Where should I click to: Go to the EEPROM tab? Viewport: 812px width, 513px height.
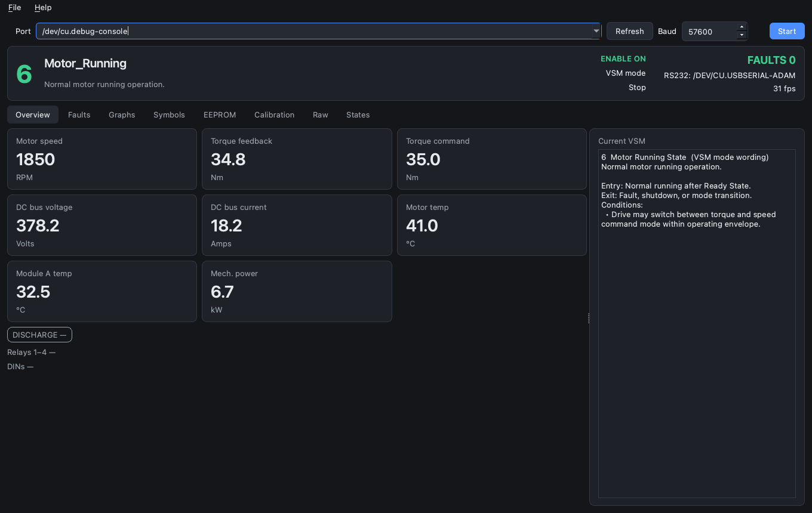(220, 115)
